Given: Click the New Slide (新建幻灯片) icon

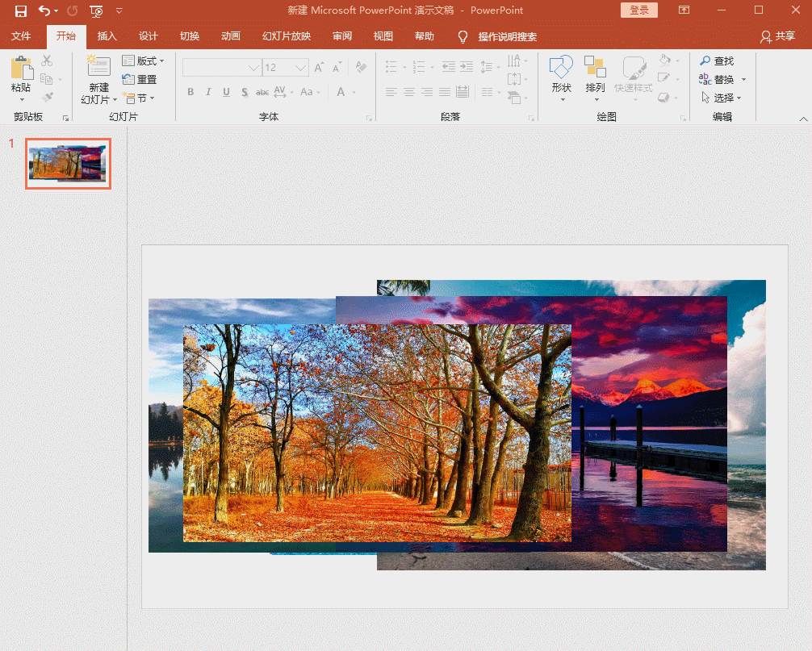Looking at the screenshot, I should pos(99,68).
